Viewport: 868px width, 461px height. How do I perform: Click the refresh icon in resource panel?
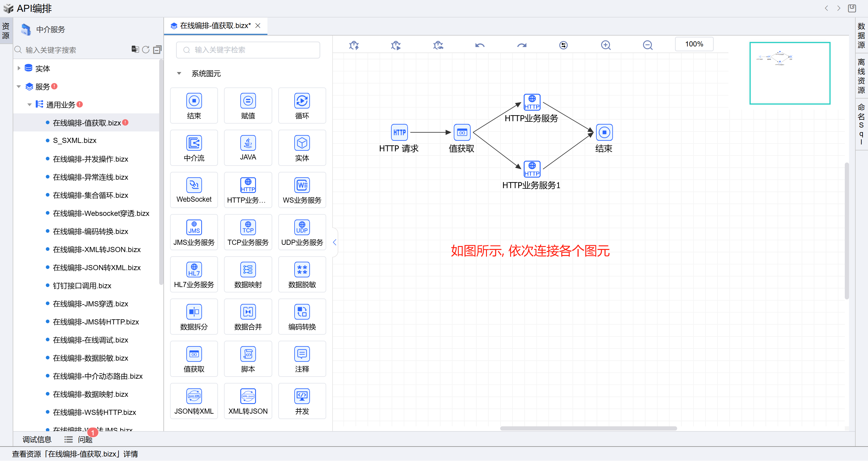pyautogui.click(x=146, y=49)
